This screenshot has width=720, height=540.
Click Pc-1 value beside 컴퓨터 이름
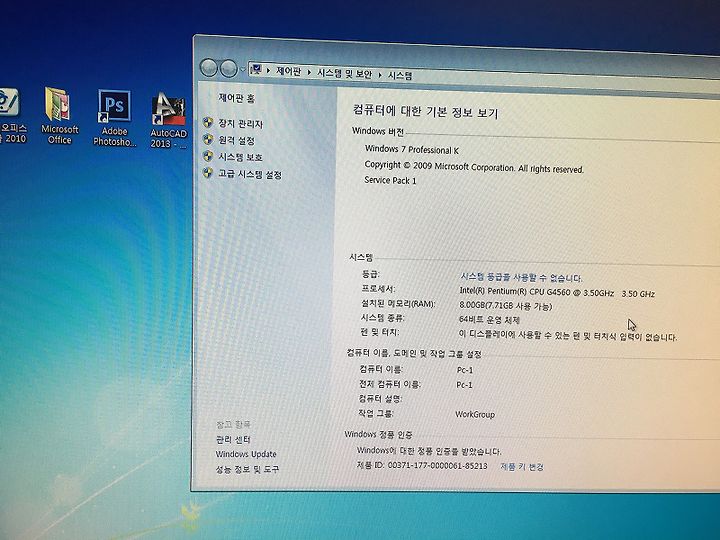click(465, 370)
